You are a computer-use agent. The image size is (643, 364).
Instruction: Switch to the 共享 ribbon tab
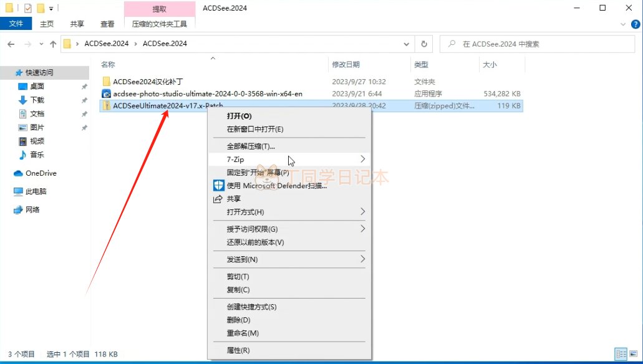[77, 24]
